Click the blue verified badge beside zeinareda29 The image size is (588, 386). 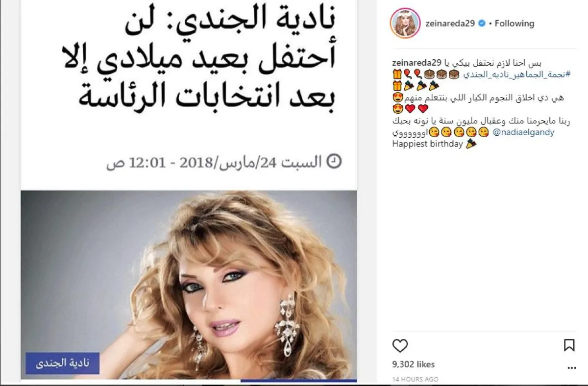coord(482,24)
